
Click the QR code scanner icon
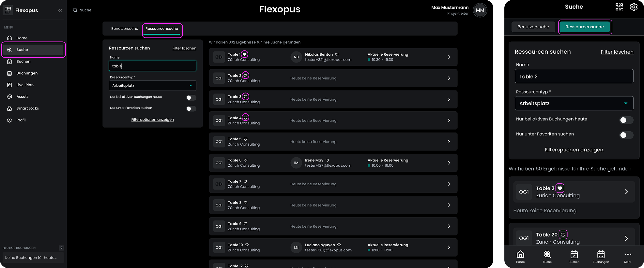(619, 7)
